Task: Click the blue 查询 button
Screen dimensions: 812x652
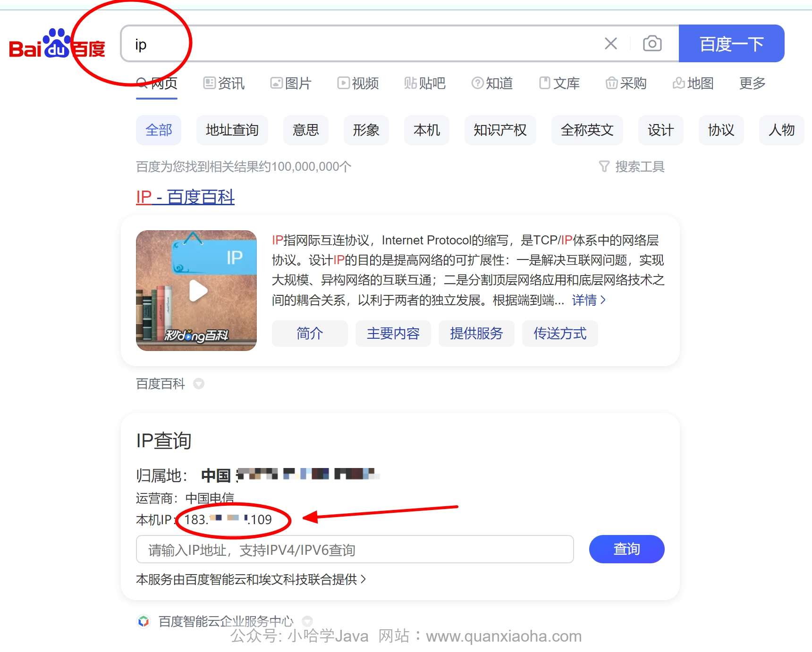Action: (x=627, y=549)
